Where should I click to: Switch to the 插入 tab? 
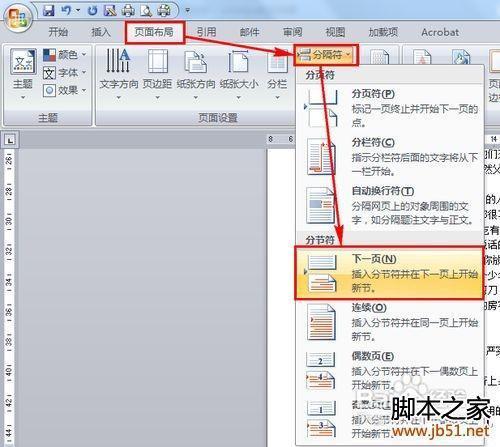[101, 32]
